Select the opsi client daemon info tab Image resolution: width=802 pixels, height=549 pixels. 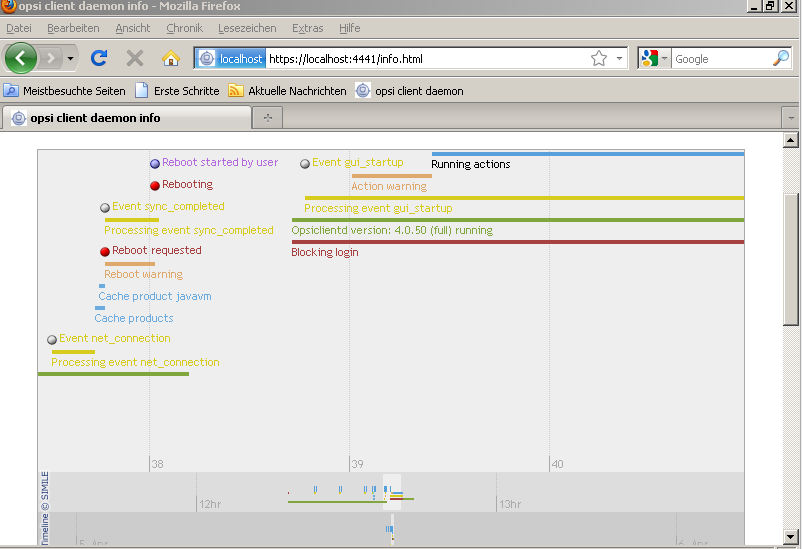point(126,118)
